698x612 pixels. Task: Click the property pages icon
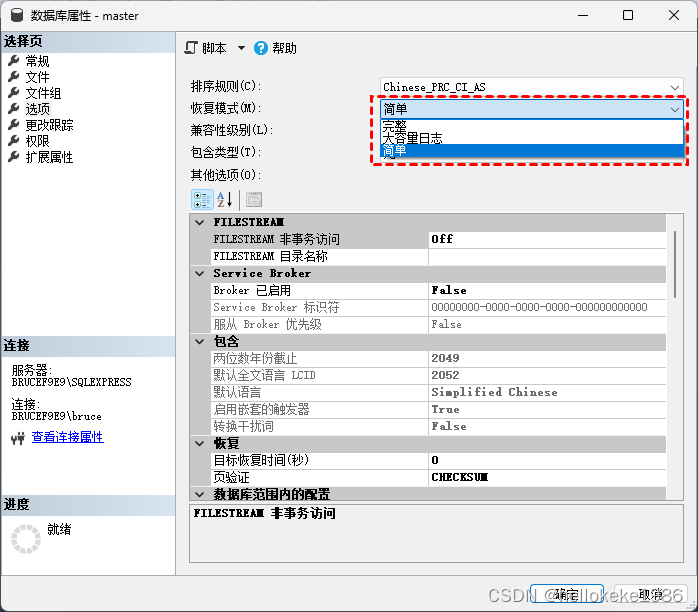(254, 199)
